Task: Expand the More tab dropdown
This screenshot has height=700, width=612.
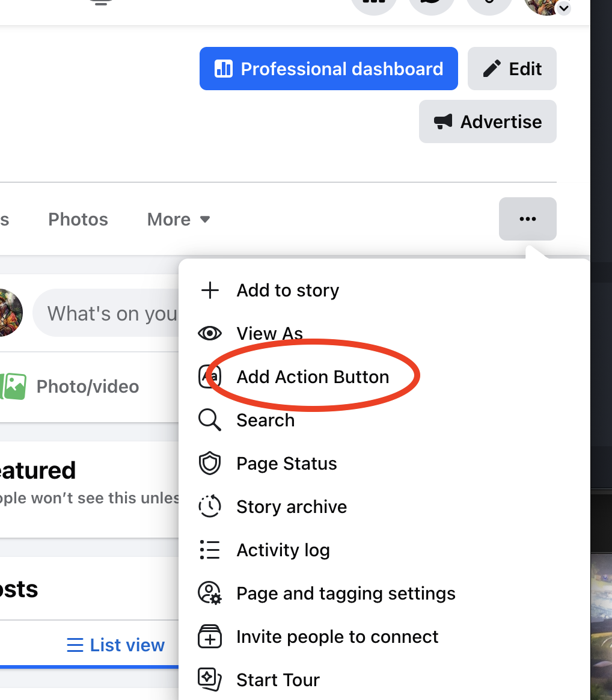Action: [x=179, y=220]
